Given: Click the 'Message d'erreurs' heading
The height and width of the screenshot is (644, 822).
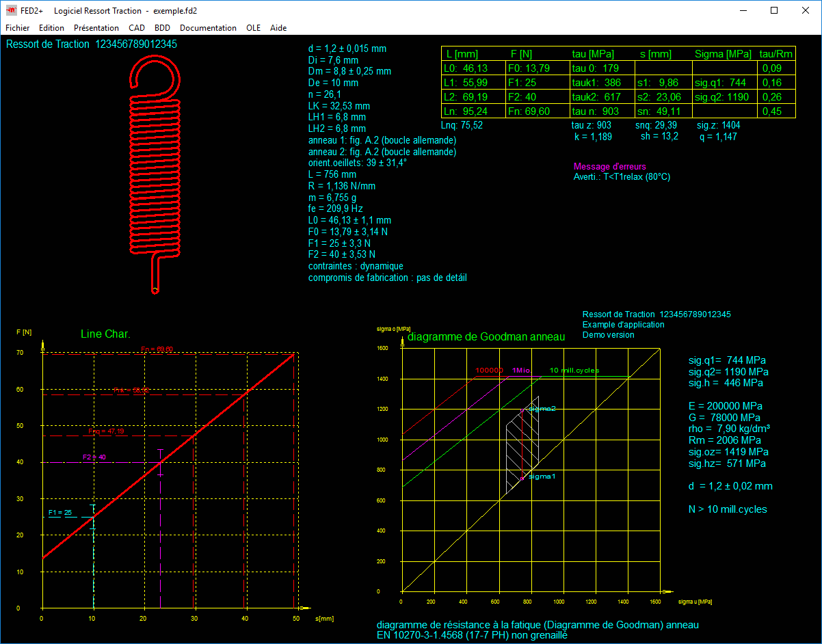Looking at the screenshot, I should click(x=609, y=166).
